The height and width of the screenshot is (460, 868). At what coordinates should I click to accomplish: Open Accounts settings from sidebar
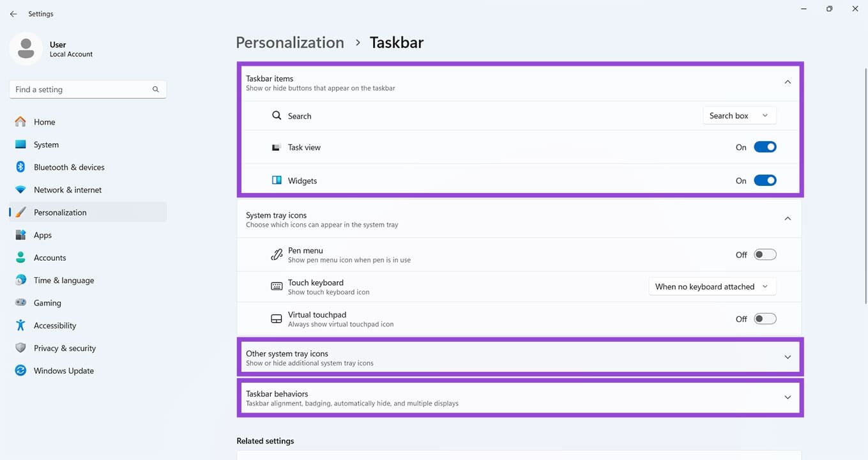coord(20,257)
